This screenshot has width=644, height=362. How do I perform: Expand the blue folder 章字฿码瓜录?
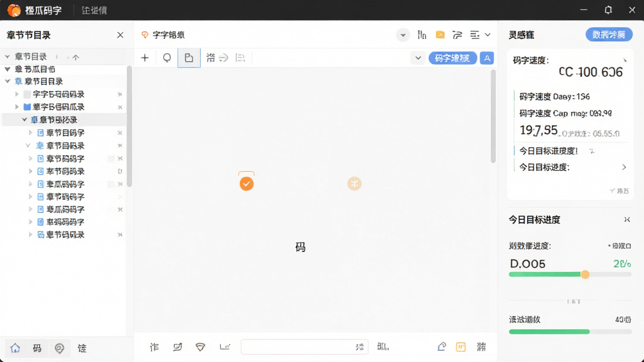17,107
